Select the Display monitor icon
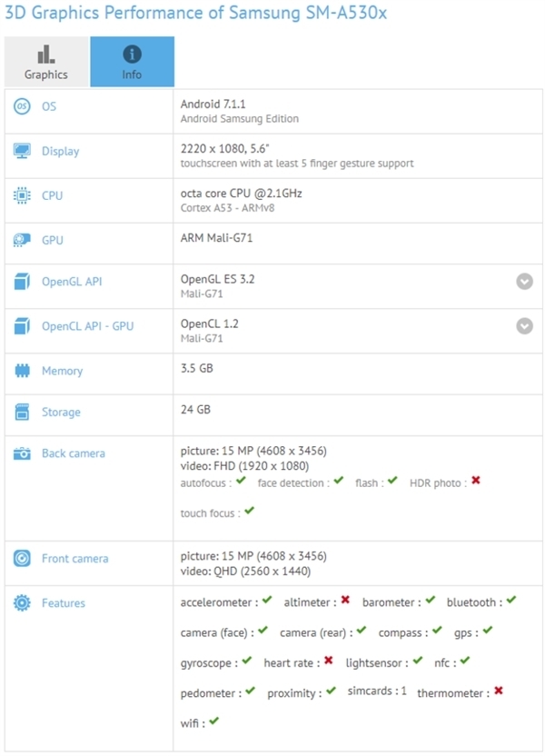 [20, 151]
